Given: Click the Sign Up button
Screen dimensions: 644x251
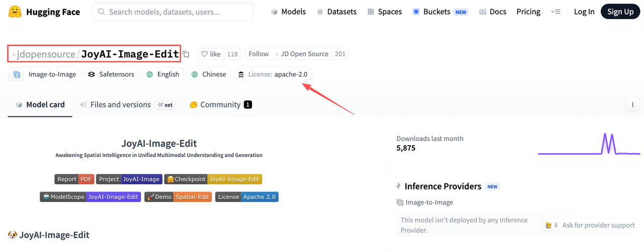Looking at the screenshot, I should tap(620, 12).
